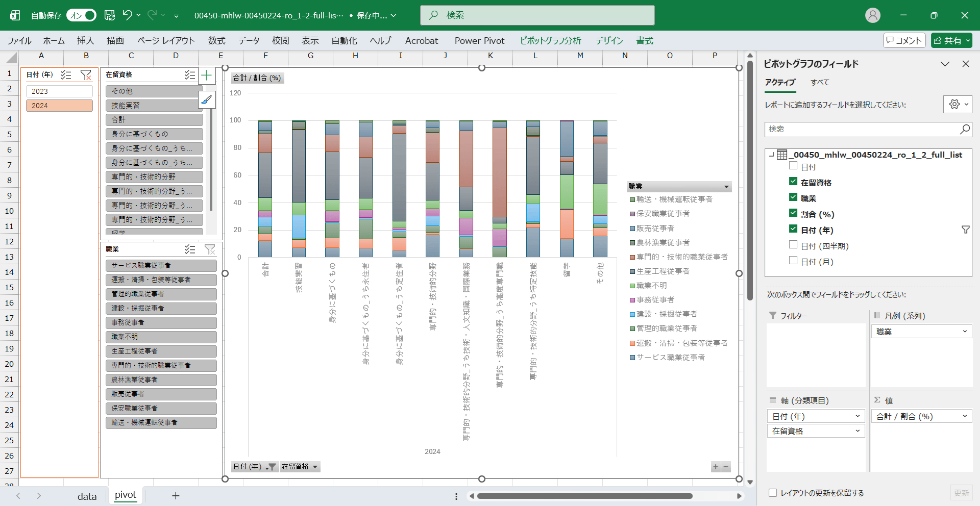
Task: Open the 職業 legend filter dropdown
Action: [726, 187]
